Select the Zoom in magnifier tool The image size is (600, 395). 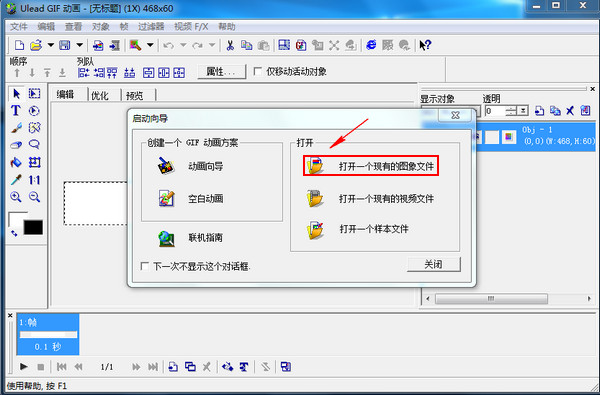coord(16,197)
